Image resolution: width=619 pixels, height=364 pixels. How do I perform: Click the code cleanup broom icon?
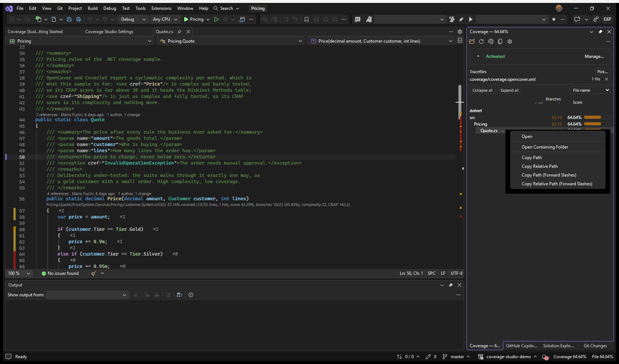pos(94,273)
